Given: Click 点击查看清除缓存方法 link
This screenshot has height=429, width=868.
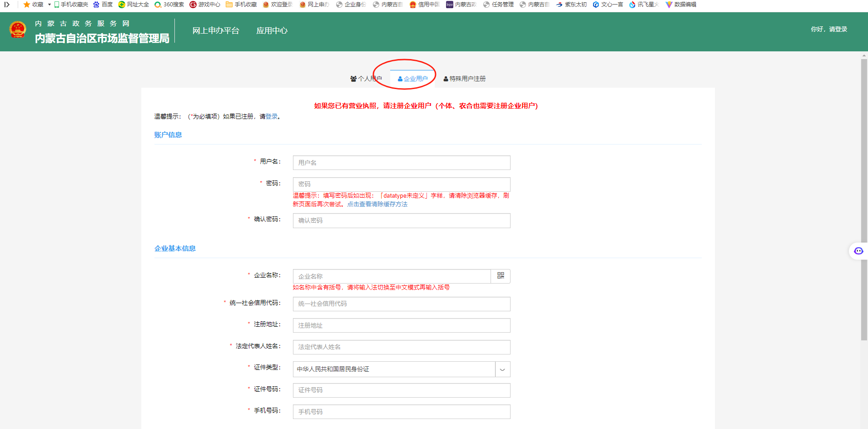Looking at the screenshot, I should (377, 204).
